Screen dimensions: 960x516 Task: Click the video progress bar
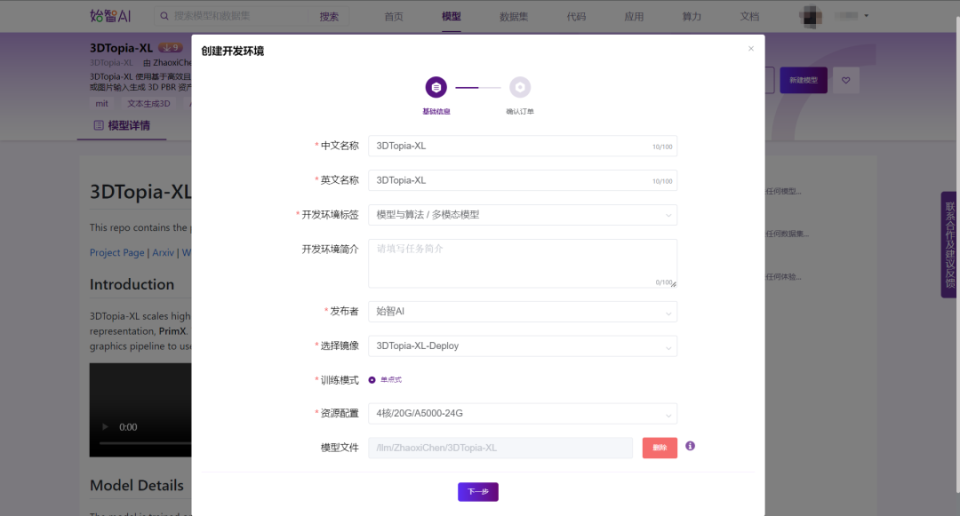145,443
